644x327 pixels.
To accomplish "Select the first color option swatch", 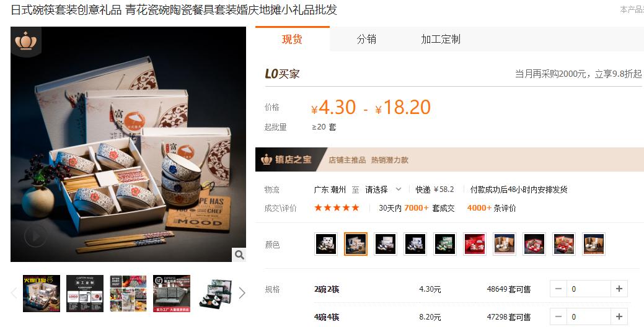I will 325,244.
